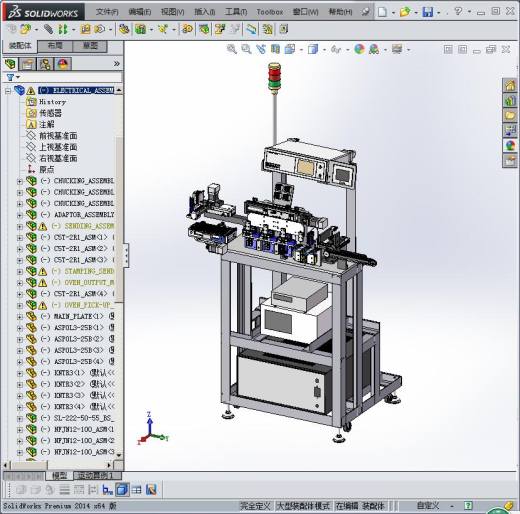Expand the CST-2R1_ASM<1> tree node
Viewport: 520px width, 514px height.
point(20,238)
